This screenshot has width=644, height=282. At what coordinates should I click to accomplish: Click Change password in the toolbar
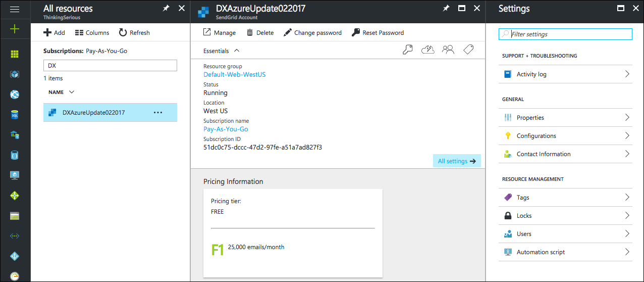[x=312, y=33]
